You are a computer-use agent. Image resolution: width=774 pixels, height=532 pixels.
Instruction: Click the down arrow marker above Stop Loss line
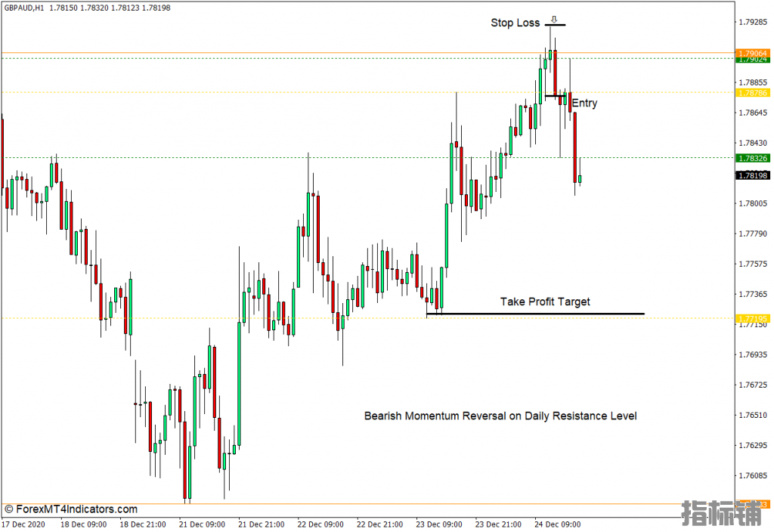554,19
